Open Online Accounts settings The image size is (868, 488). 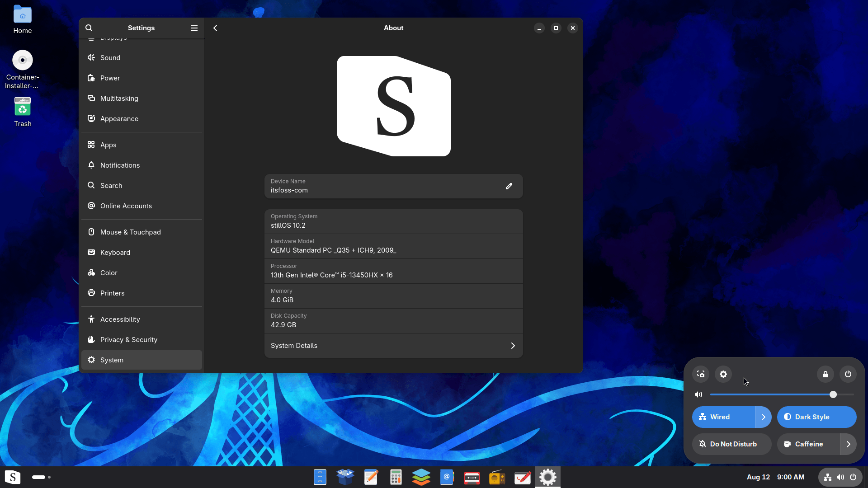tap(142, 206)
